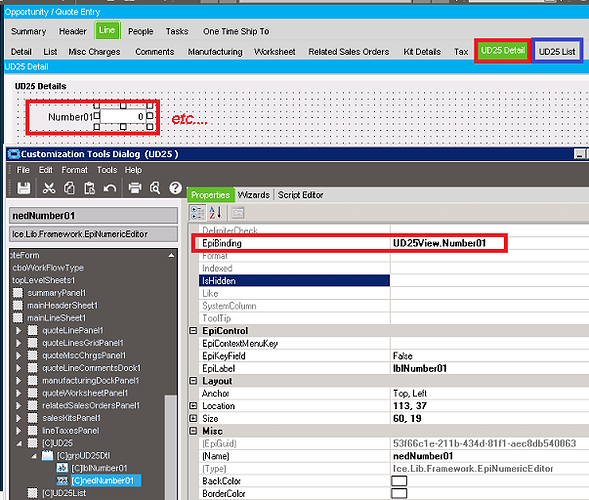Screen dimensions: 589x500
Task: Click the BackColor color swatch
Action: (x=399, y=481)
